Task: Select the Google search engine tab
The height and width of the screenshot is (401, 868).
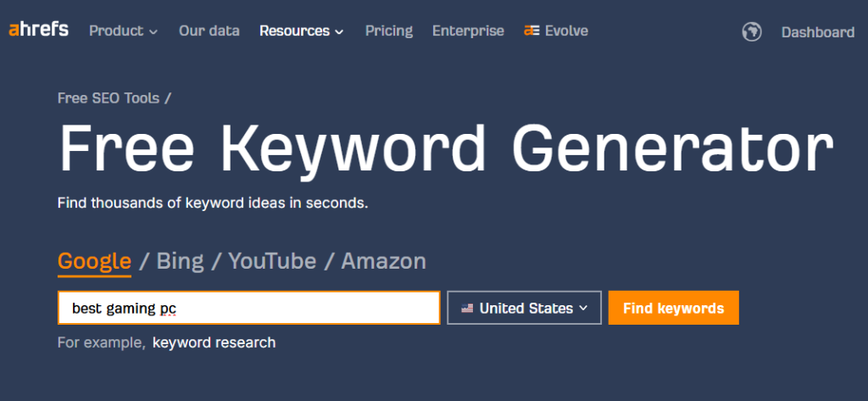Action: pos(94,260)
